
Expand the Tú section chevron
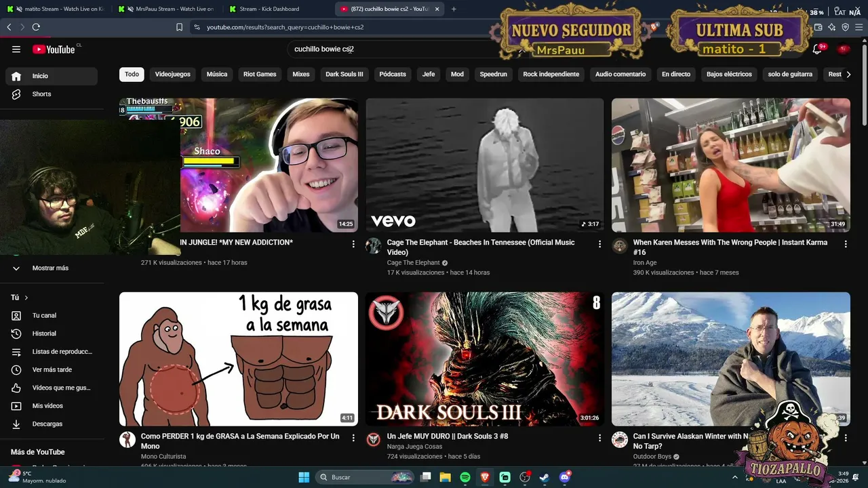[x=26, y=298]
